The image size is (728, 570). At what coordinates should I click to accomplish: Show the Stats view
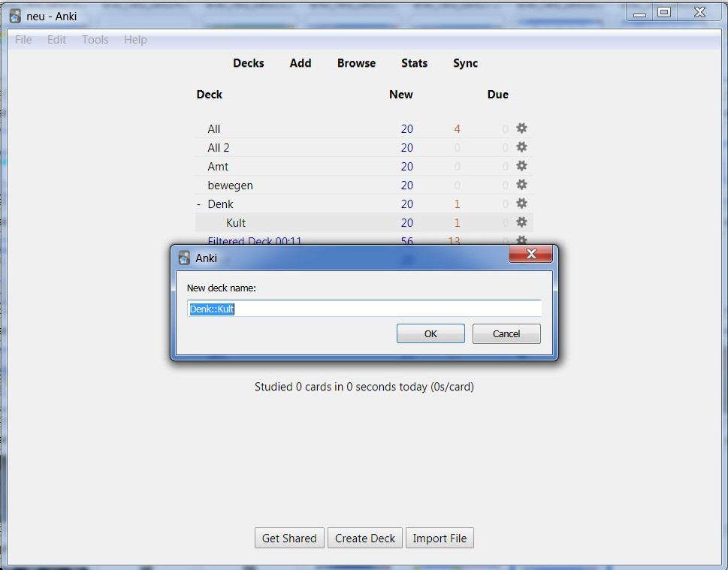[x=414, y=63]
